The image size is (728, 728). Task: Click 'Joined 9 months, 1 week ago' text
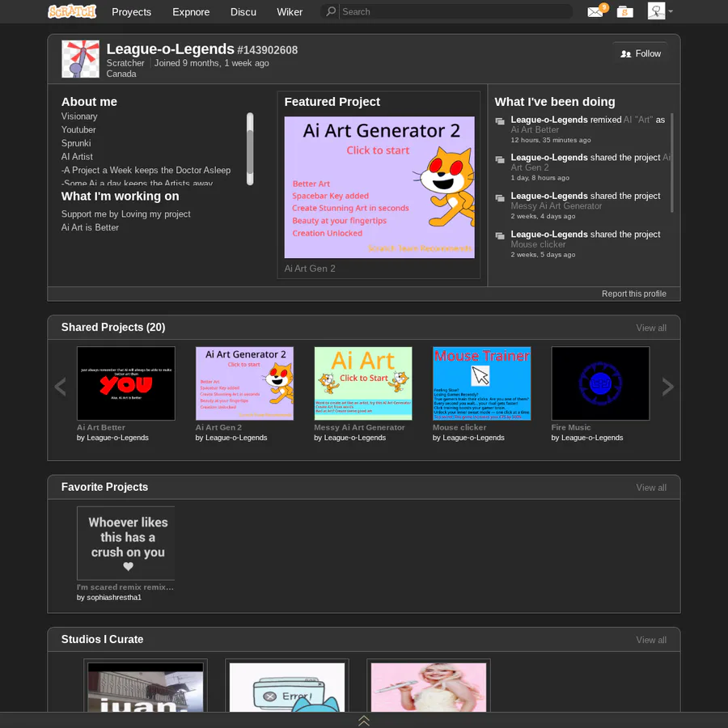[212, 63]
